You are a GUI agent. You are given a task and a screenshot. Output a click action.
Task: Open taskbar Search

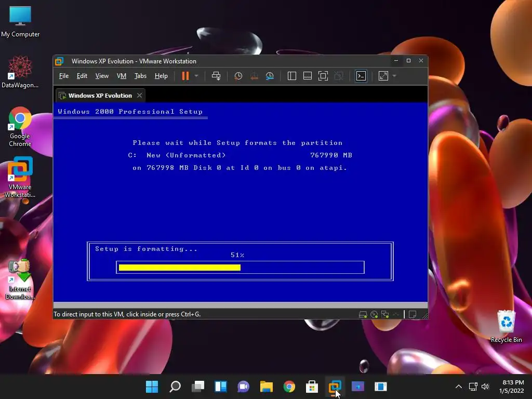tap(175, 387)
